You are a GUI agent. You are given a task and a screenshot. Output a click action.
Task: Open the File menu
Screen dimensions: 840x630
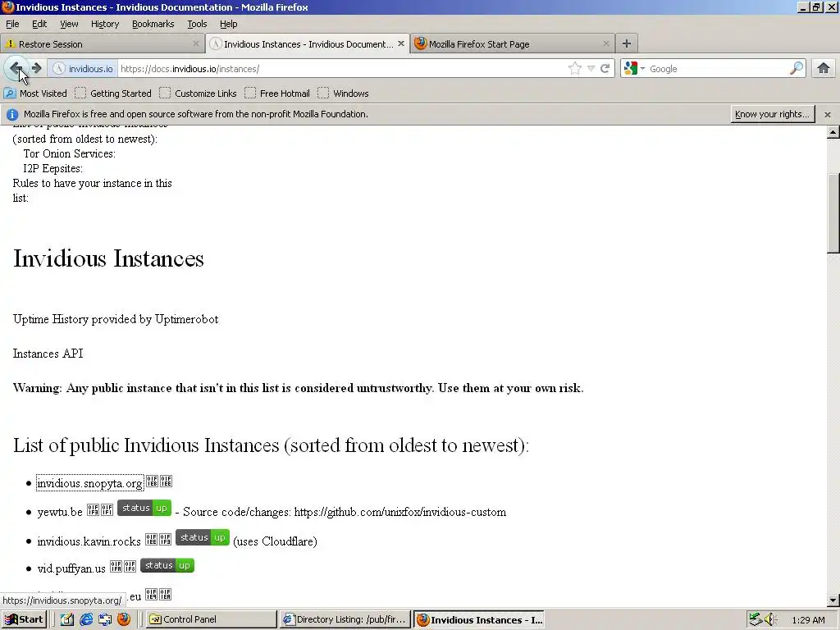coord(12,24)
